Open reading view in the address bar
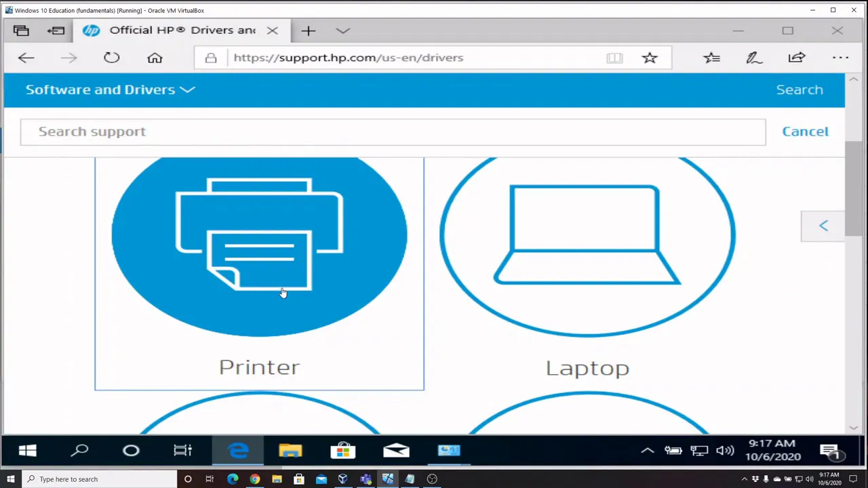Screen dimensions: 868x488 coord(614,58)
